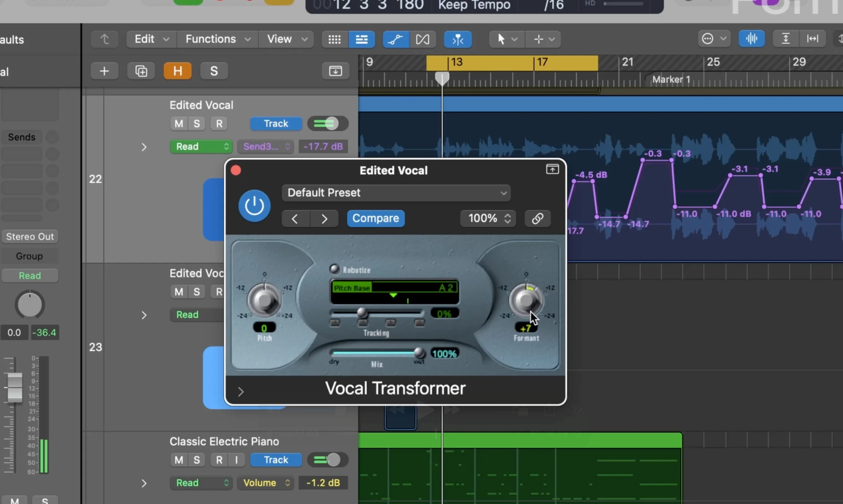
Task: Click the Mix dry/wet slider handle
Action: pyautogui.click(x=419, y=352)
